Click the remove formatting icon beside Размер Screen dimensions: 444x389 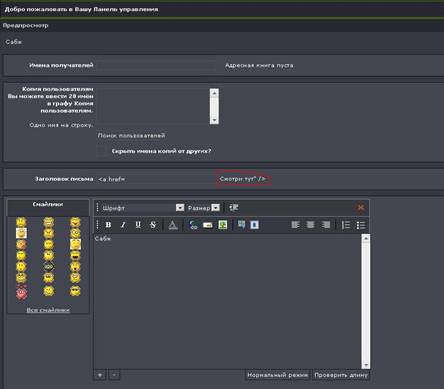pyautogui.click(x=234, y=208)
